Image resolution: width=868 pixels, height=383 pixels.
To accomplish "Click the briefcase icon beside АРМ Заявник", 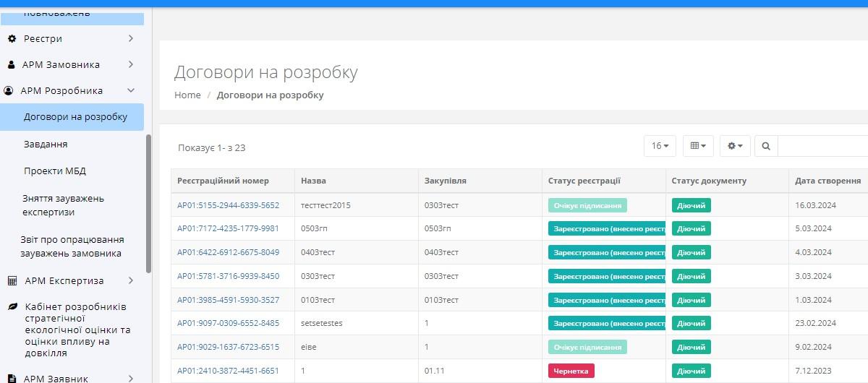I will point(12,378).
